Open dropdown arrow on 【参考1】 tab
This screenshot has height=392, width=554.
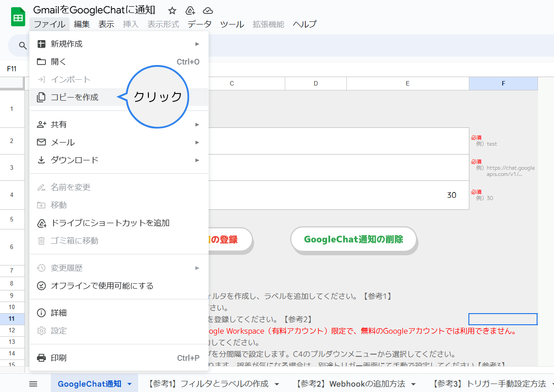277,384
